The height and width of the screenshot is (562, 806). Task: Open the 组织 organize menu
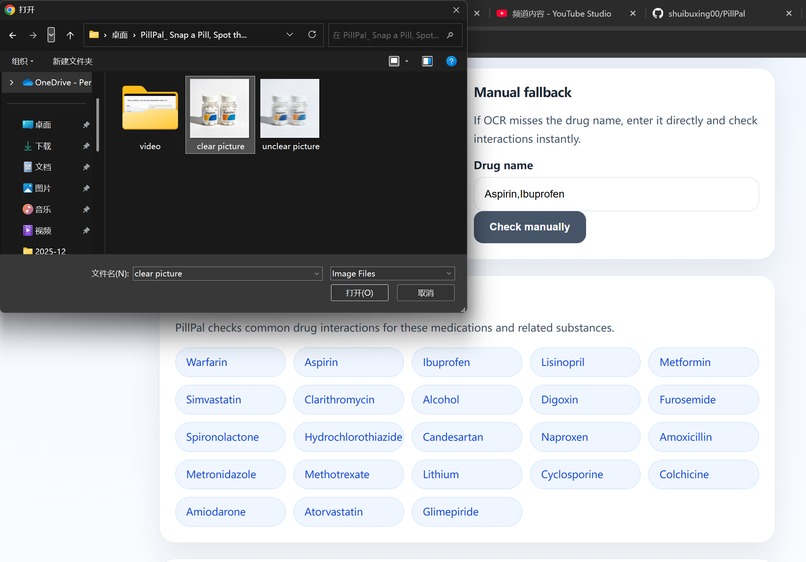coord(22,61)
